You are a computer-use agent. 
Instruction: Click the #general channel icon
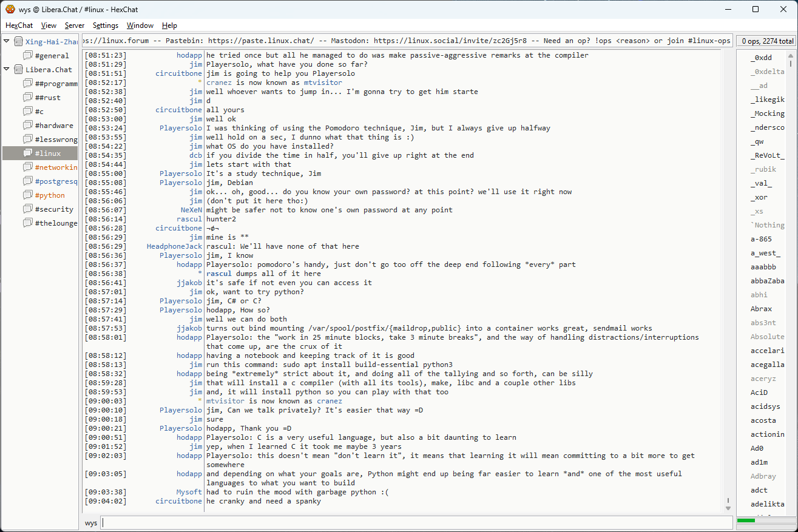pyautogui.click(x=28, y=56)
